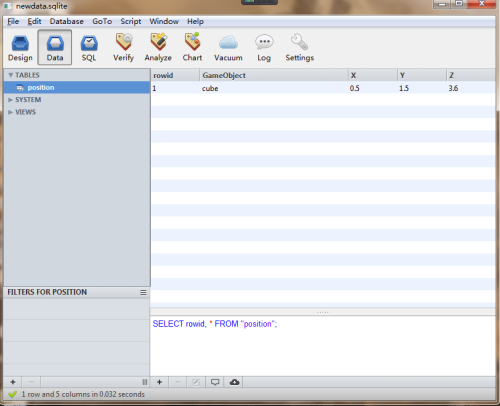
Task: Open the Window menu
Action: click(164, 21)
